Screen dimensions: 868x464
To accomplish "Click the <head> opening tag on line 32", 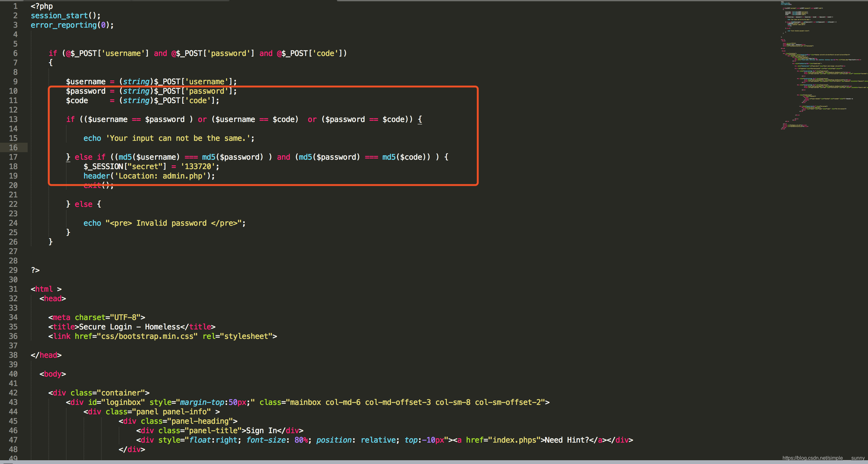I will [53, 298].
